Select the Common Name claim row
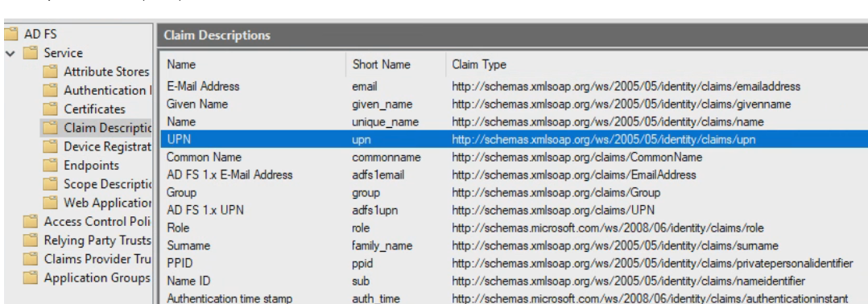 point(515,157)
